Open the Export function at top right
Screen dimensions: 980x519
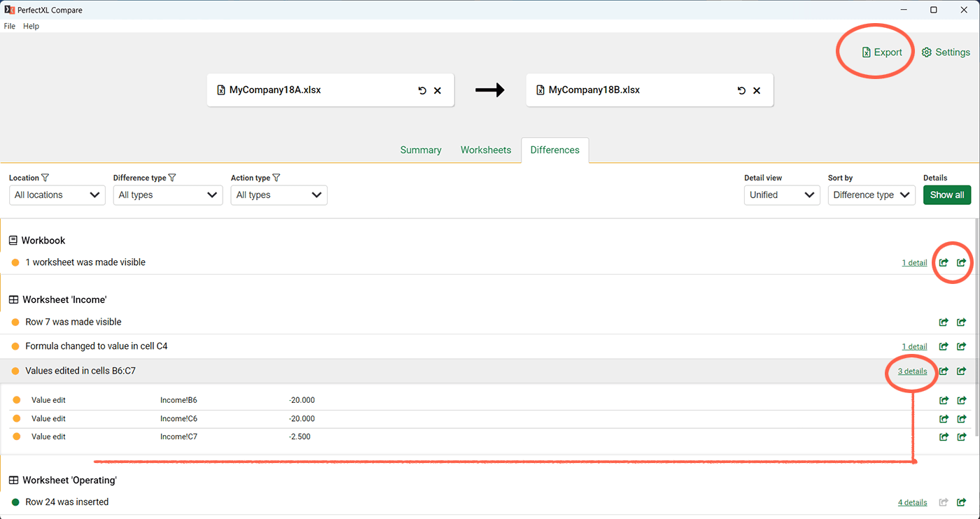click(x=881, y=52)
